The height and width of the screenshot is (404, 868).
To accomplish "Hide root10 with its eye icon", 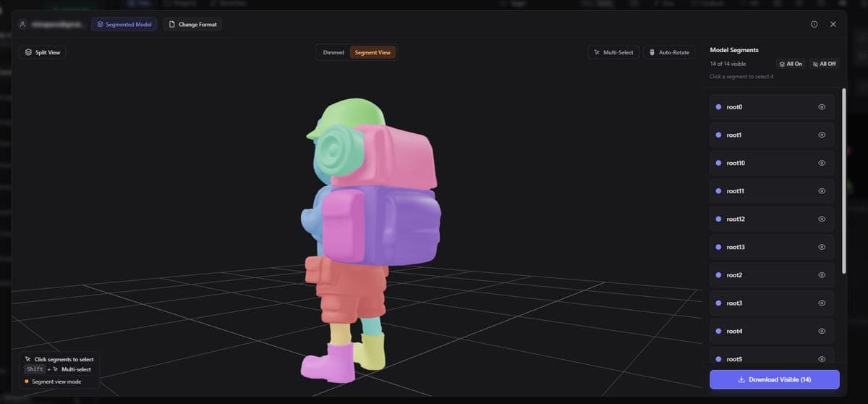I will tap(822, 163).
